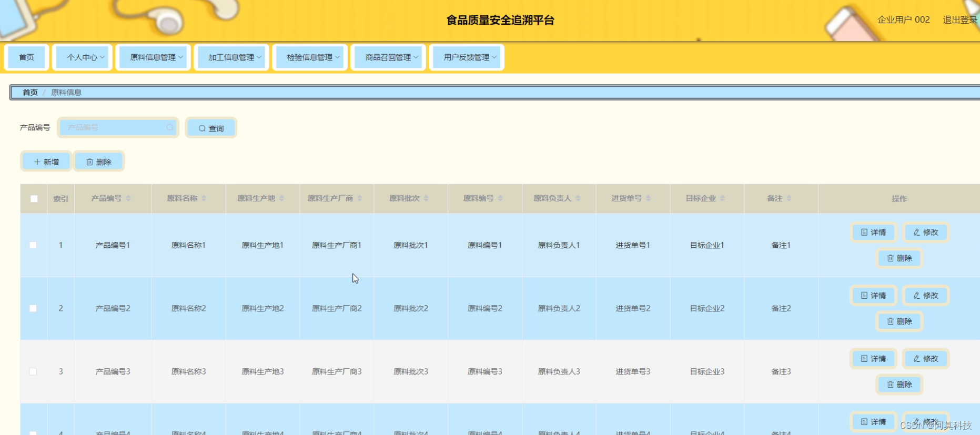Click the 企业用户 002 account label
980x435 pixels.
click(x=904, y=20)
